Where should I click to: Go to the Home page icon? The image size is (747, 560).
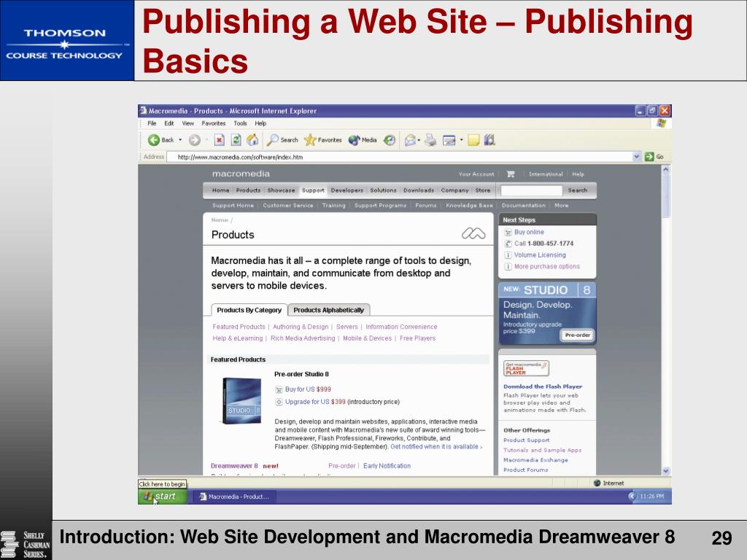coord(252,139)
